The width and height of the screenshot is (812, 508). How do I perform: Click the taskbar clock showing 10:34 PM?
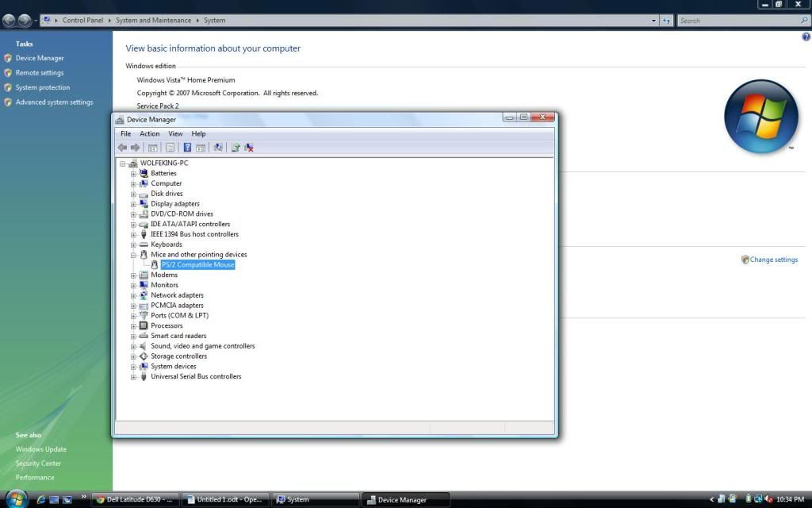tap(790, 499)
